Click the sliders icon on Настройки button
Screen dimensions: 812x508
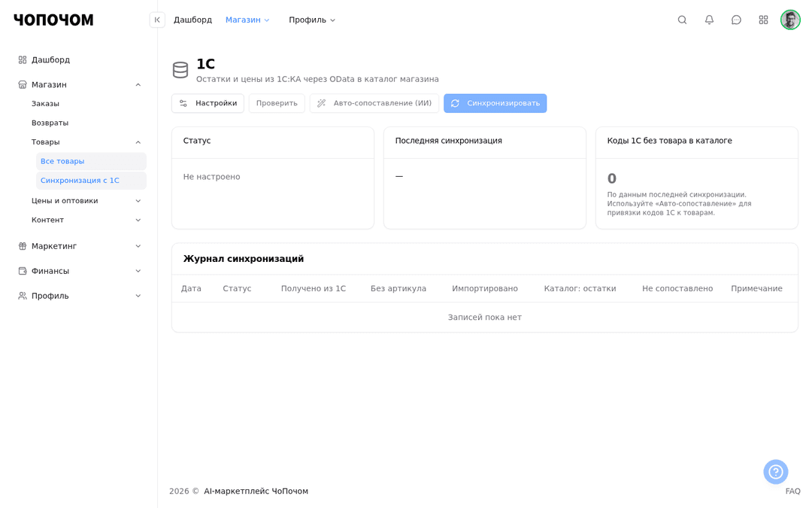(x=183, y=103)
